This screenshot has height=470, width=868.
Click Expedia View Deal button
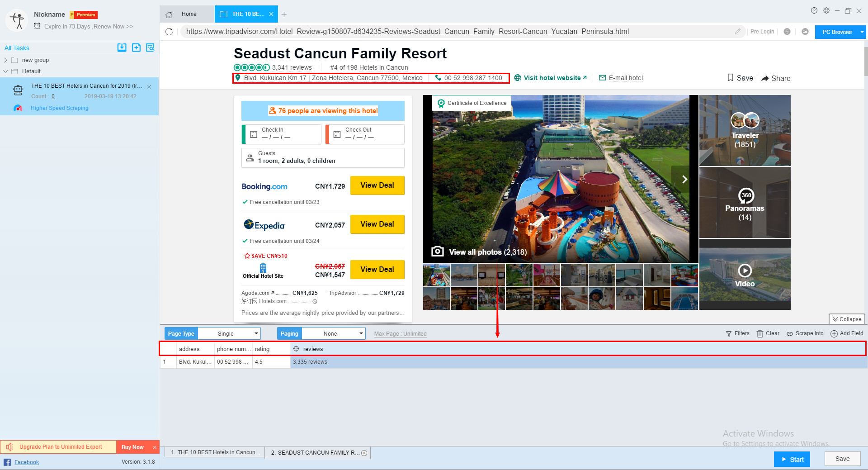pyautogui.click(x=377, y=224)
